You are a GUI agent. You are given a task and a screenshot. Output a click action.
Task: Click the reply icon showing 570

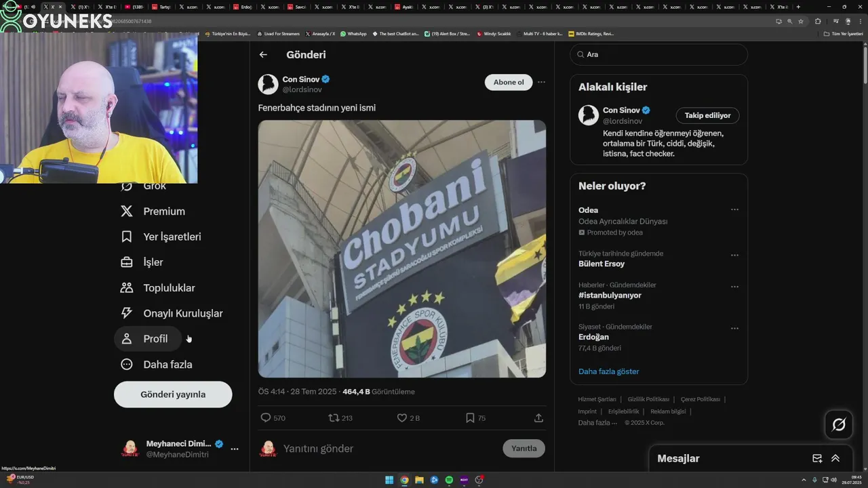266,418
